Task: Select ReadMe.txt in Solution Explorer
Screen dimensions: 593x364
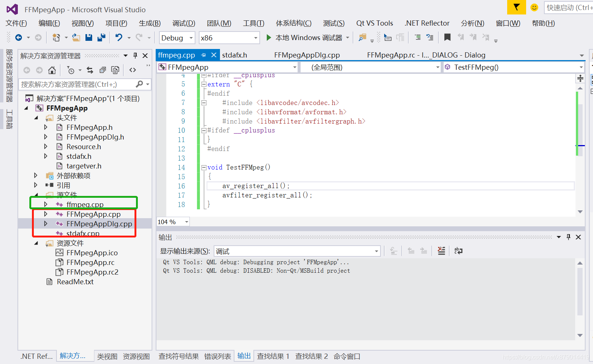Action: coord(75,282)
